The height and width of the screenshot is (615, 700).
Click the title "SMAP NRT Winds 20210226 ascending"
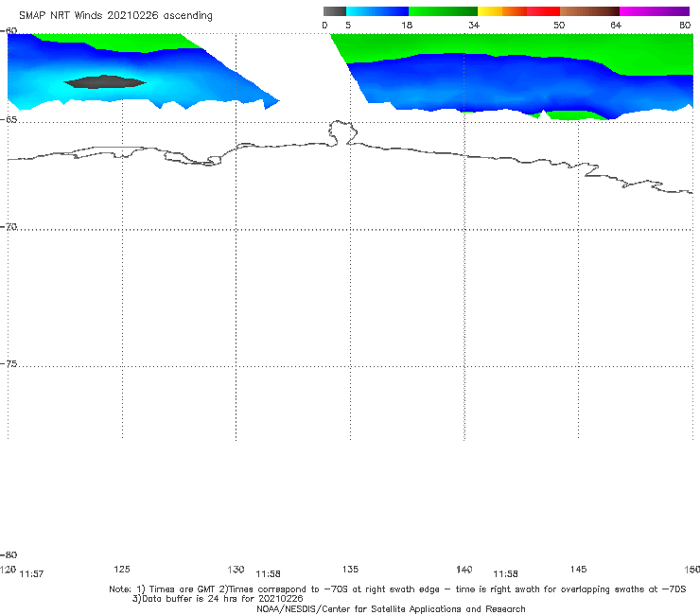115,15
